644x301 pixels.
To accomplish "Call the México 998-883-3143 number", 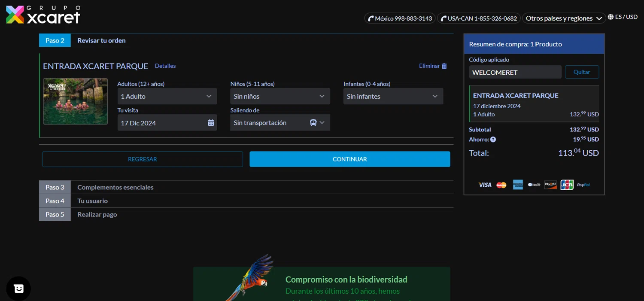I will [400, 18].
